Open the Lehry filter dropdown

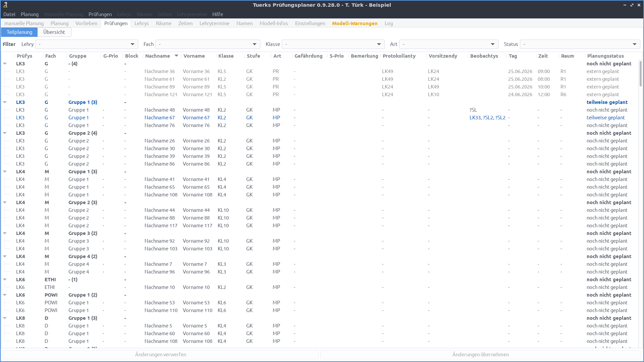(87, 44)
